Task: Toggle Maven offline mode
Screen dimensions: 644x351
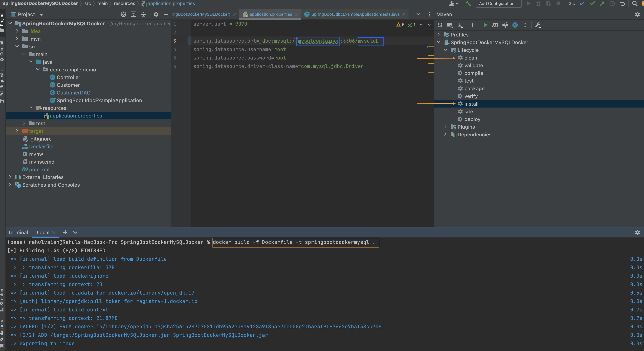Action: (515, 25)
